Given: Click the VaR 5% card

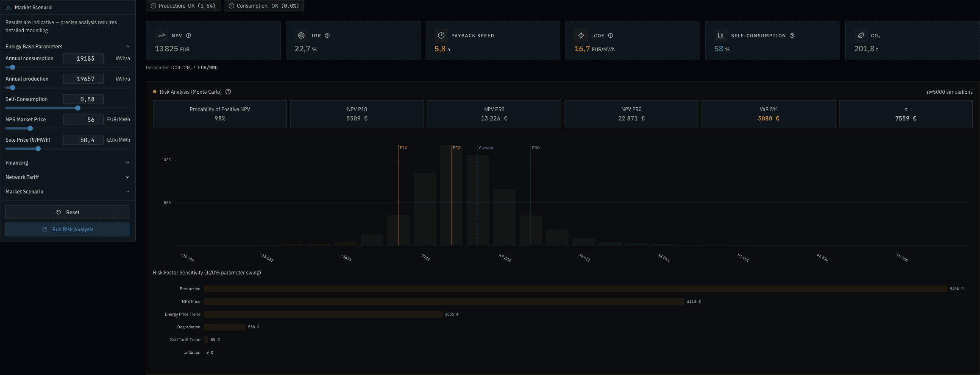Looking at the screenshot, I should coord(768,114).
